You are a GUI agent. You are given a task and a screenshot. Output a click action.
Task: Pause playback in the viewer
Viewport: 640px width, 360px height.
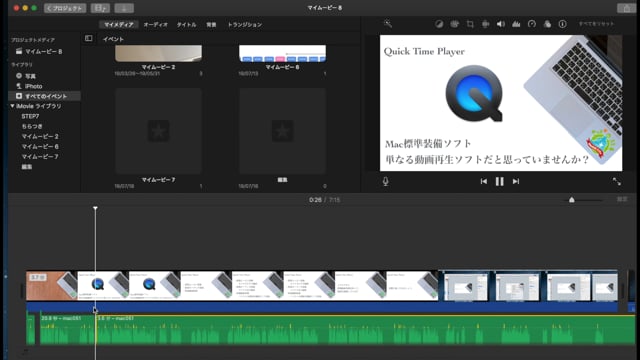click(500, 181)
